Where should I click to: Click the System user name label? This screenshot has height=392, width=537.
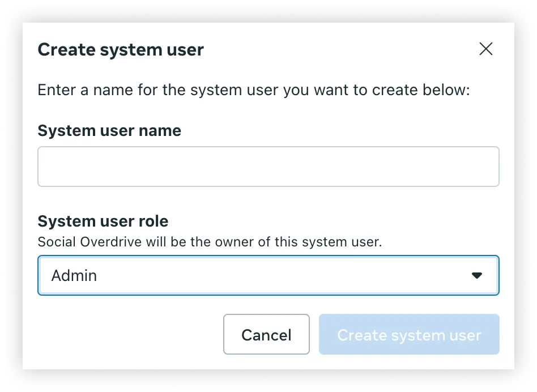[109, 130]
